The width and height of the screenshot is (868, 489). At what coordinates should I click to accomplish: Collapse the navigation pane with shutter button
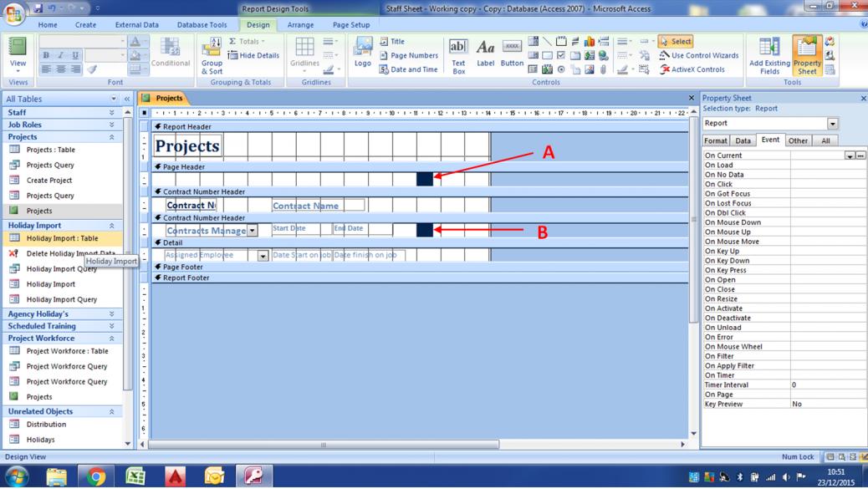coord(127,99)
